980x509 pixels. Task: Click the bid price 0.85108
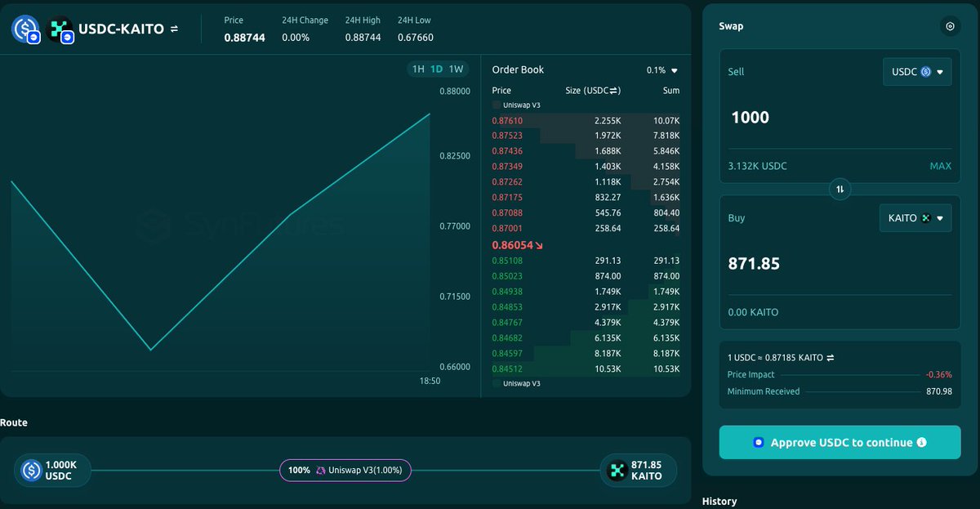pos(507,261)
